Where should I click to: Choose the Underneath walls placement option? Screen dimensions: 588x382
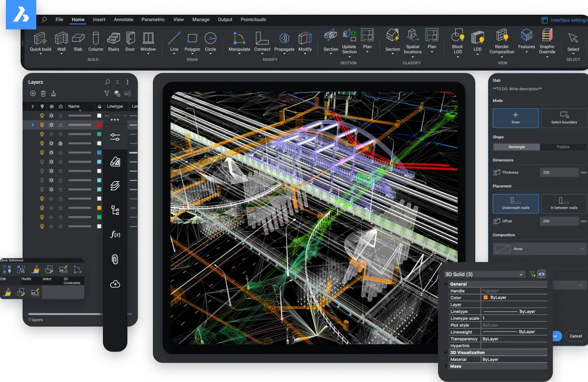pyautogui.click(x=515, y=203)
